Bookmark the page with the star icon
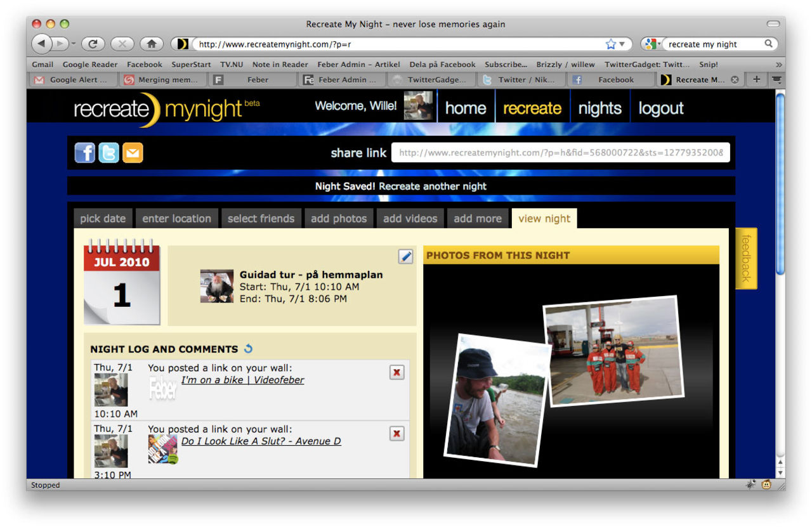 610,44
